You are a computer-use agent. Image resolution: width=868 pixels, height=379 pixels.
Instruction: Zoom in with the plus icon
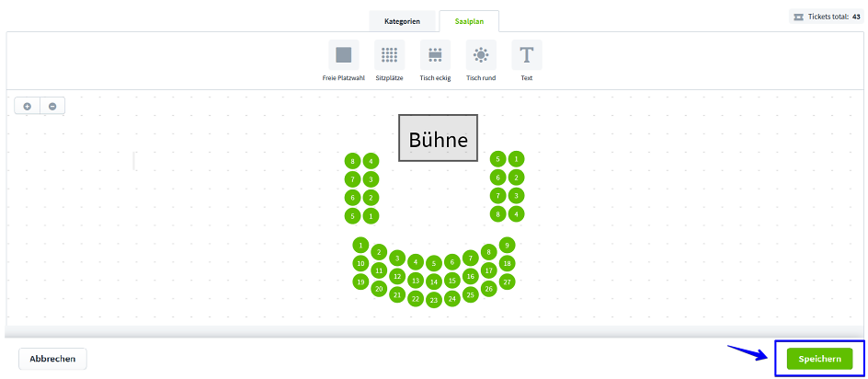28,107
